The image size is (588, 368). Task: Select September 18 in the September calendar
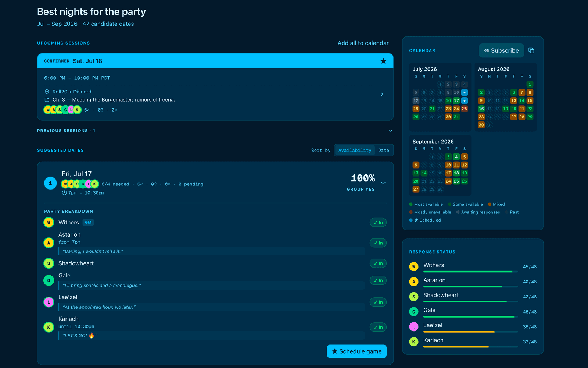point(456,173)
